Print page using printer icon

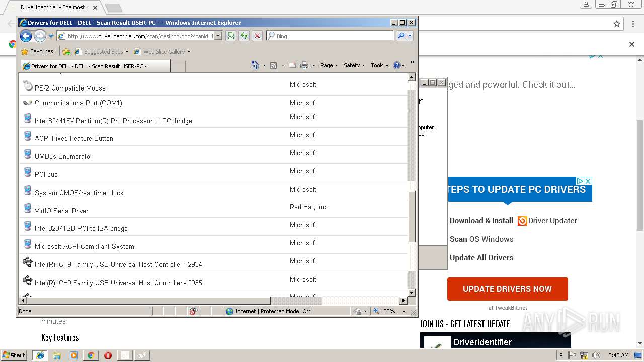coord(304,65)
